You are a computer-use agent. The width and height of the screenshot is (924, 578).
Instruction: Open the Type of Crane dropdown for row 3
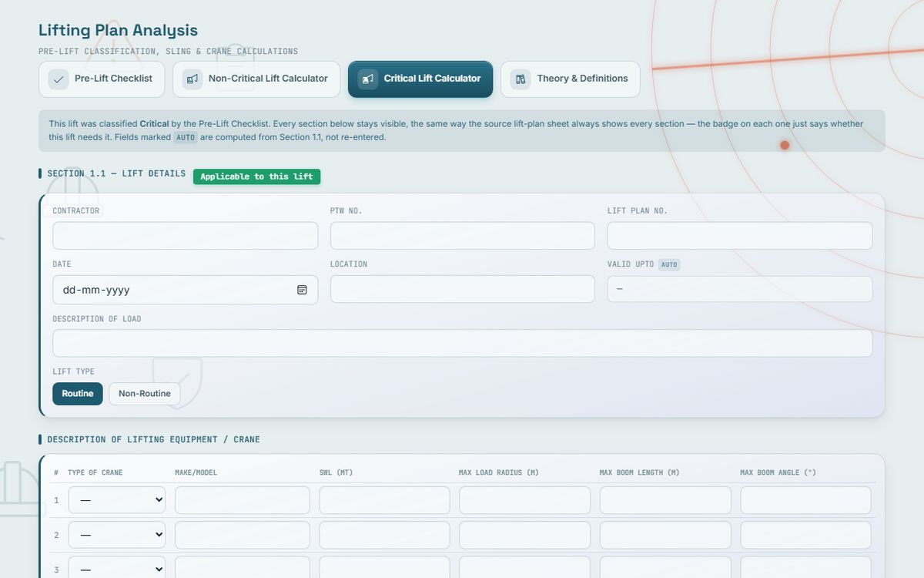[x=117, y=568]
